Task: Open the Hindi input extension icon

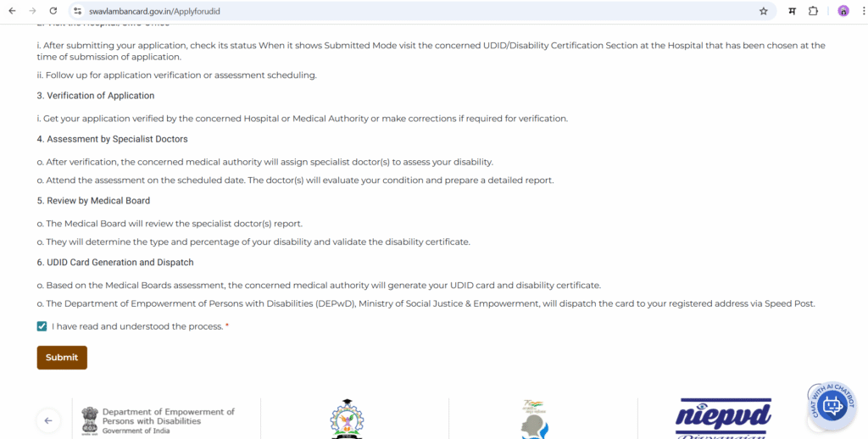Action: tap(792, 11)
